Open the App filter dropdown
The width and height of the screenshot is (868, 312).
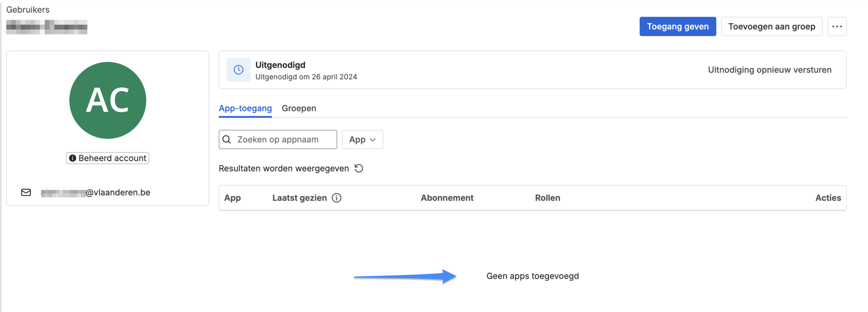(x=362, y=139)
